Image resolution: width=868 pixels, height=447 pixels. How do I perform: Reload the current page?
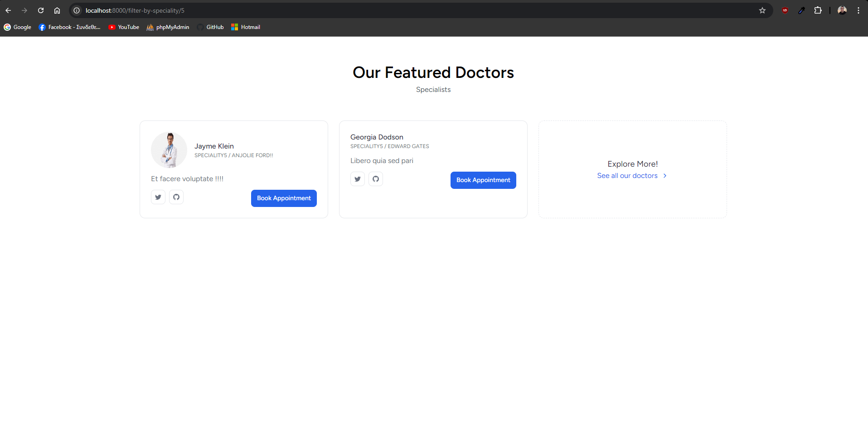41,10
